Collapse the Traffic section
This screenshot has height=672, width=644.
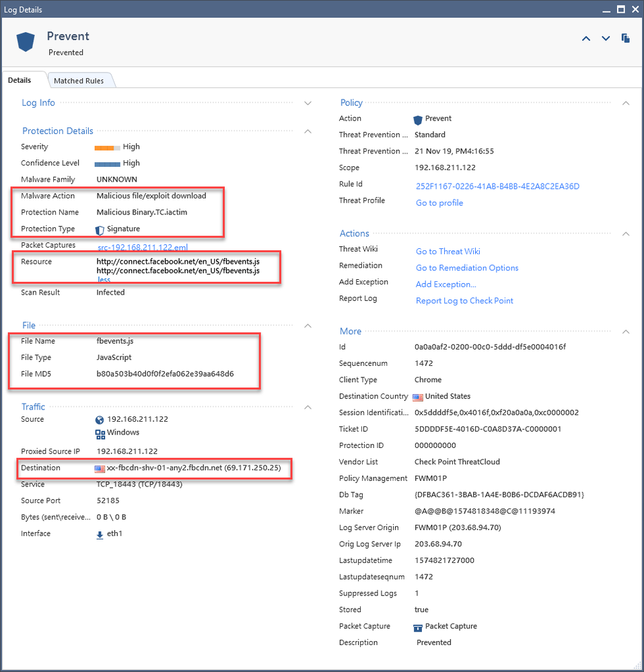coord(308,407)
